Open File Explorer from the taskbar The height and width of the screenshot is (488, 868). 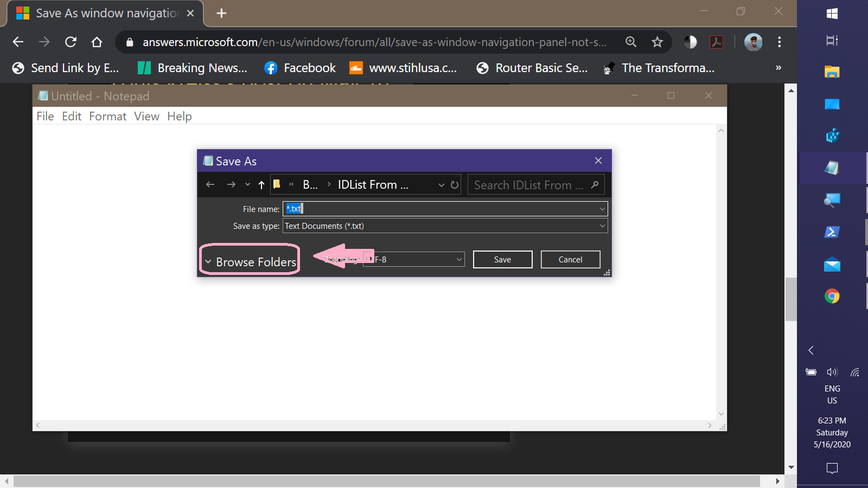832,72
